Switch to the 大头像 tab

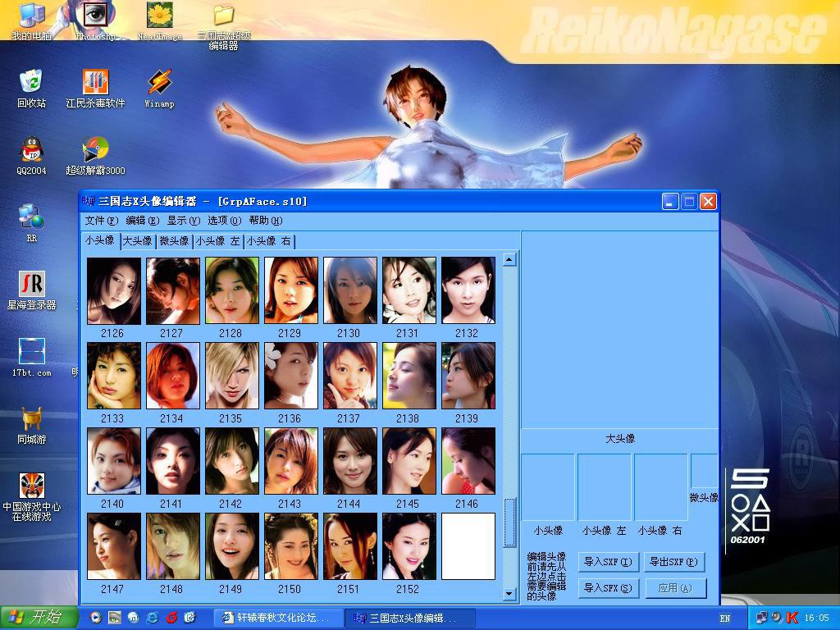pos(137,241)
